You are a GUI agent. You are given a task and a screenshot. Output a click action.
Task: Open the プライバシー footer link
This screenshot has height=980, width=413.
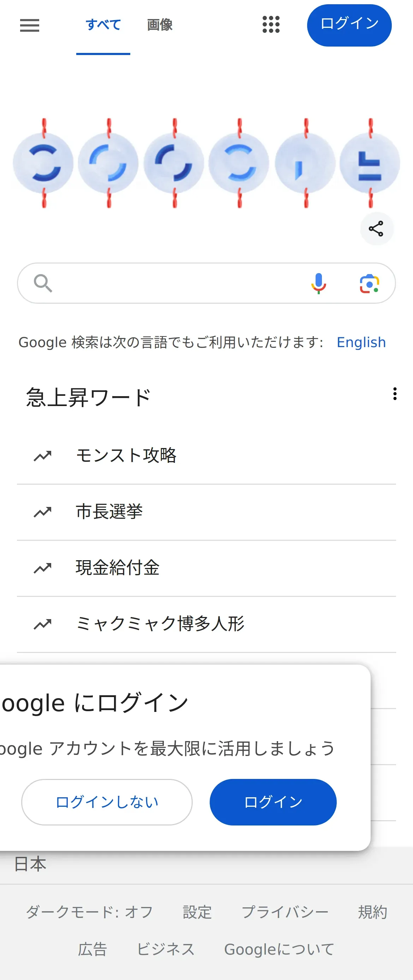[x=285, y=912]
